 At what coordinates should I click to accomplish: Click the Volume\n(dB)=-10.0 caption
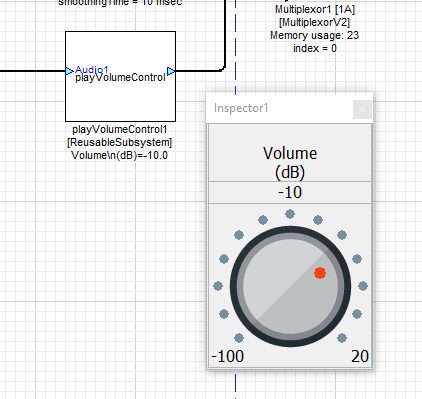click(x=119, y=155)
